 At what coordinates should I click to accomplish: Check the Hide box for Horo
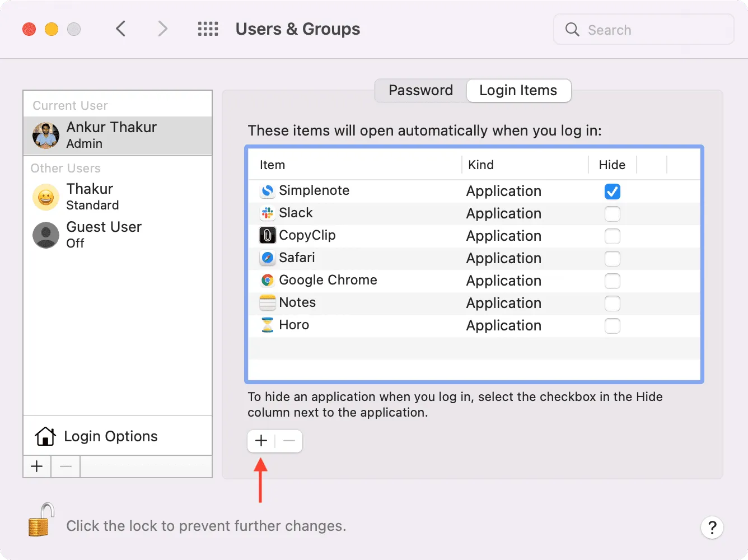pyautogui.click(x=613, y=326)
